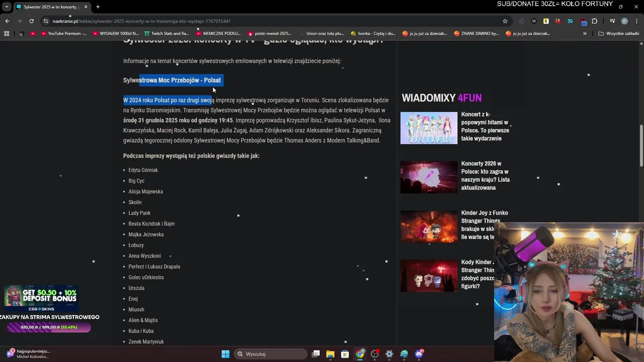644x362 pixels.
Task: Click 'Anna Wyszkoni' in the list
Action: 144,256
